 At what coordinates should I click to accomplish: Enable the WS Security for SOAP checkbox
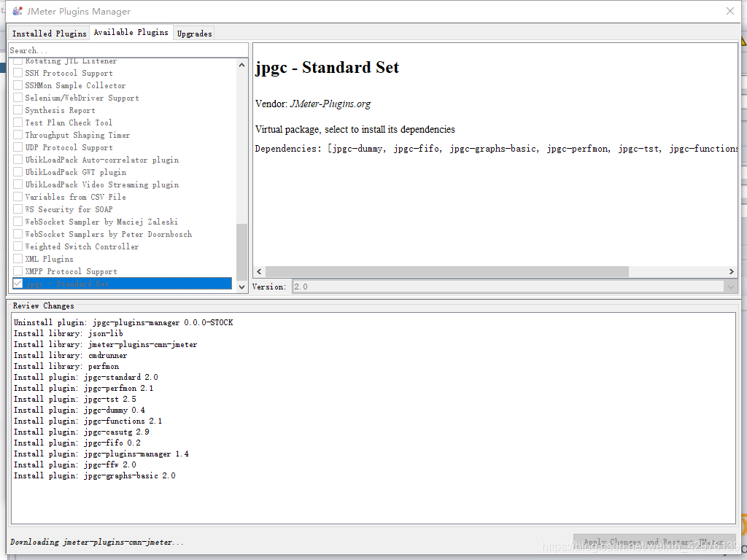tap(18, 209)
